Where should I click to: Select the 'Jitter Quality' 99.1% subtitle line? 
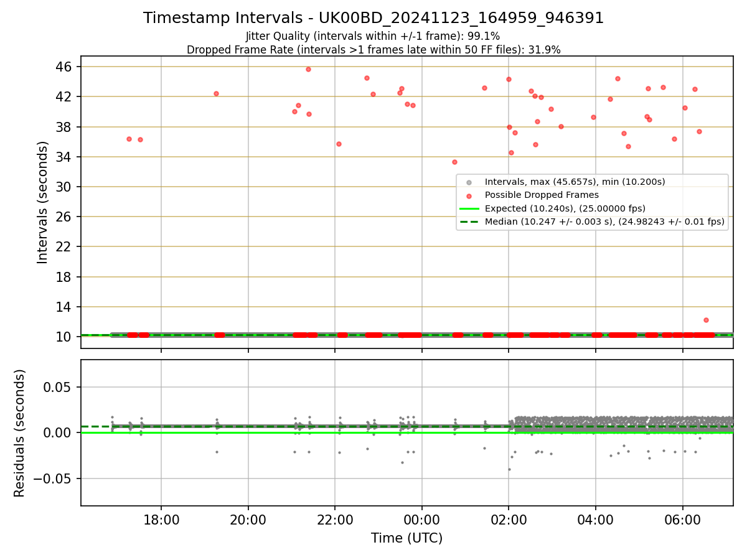pyautogui.click(x=374, y=36)
